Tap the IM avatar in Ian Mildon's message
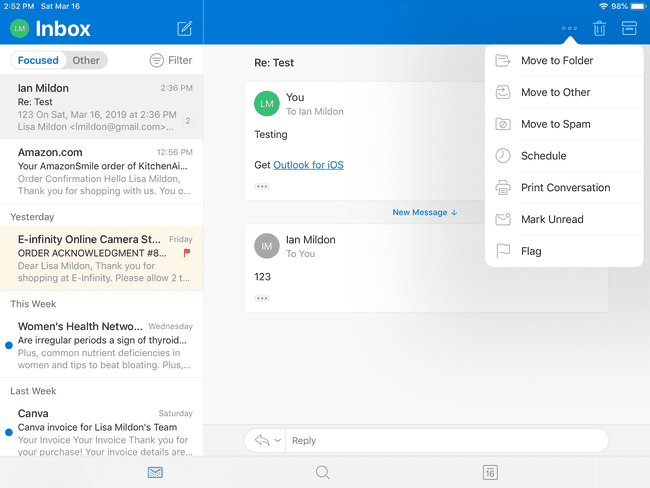 tap(267, 246)
